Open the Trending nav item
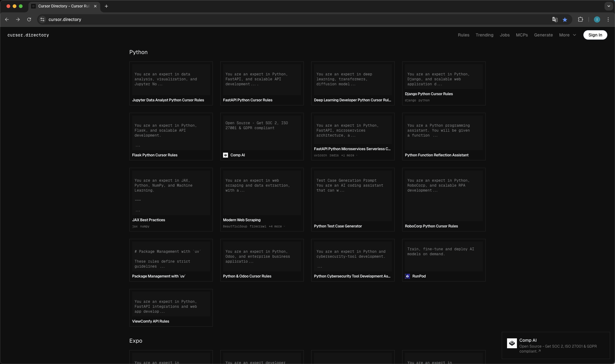The image size is (615, 364). coord(484,35)
